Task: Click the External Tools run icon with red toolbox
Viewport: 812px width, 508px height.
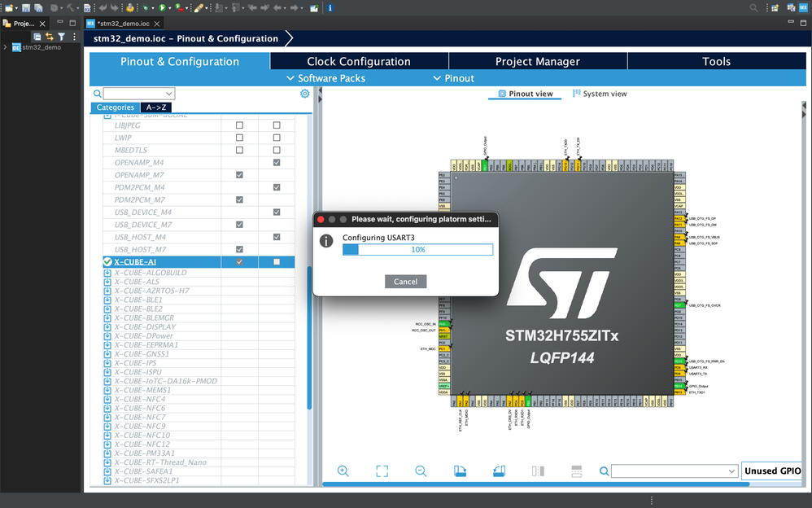Action: point(179,8)
